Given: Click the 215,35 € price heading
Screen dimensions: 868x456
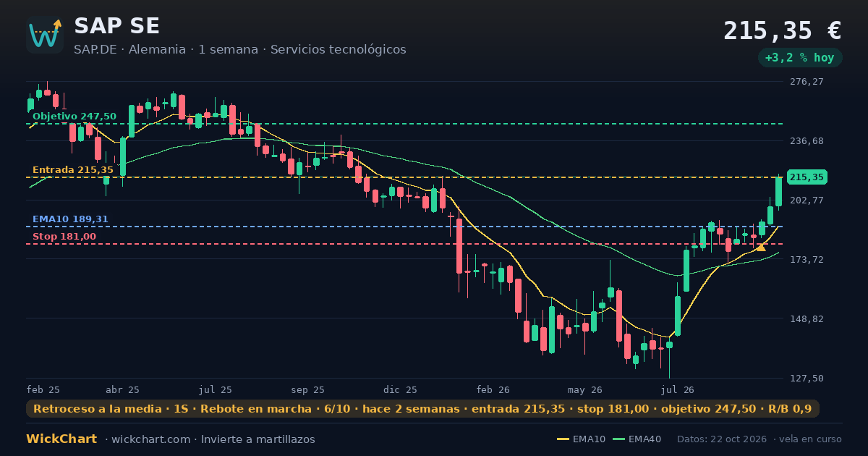Looking at the screenshot, I should (783, 30).
